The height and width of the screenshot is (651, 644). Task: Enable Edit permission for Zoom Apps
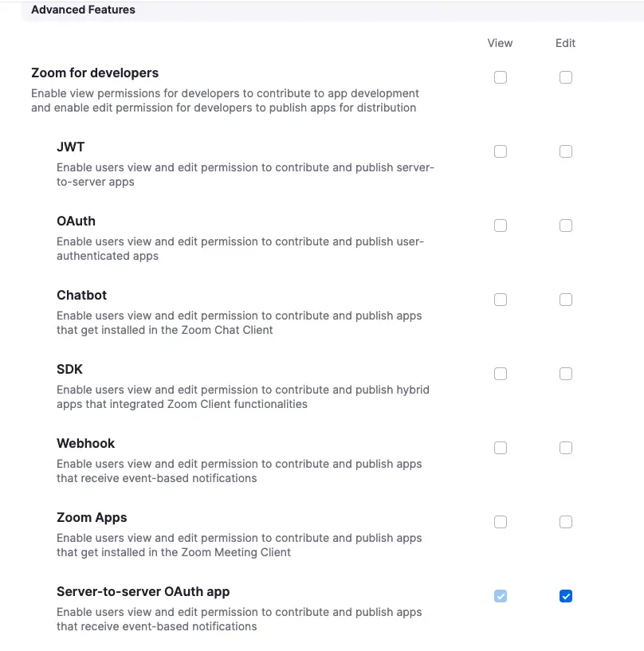pos(566,522)
